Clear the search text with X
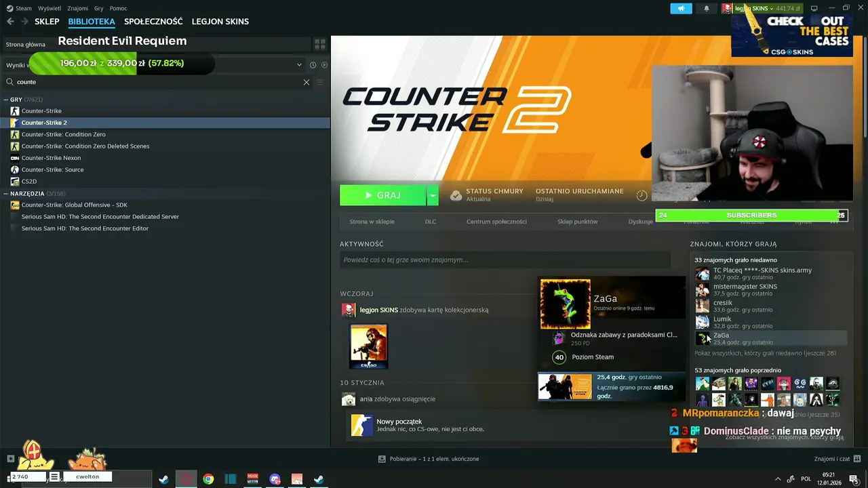The image size is (868, 488). point(307,82)
